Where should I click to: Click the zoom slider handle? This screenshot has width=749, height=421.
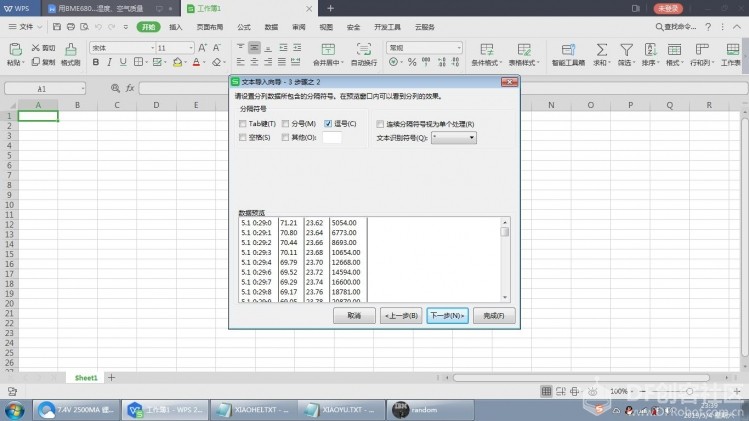point(689,391)
